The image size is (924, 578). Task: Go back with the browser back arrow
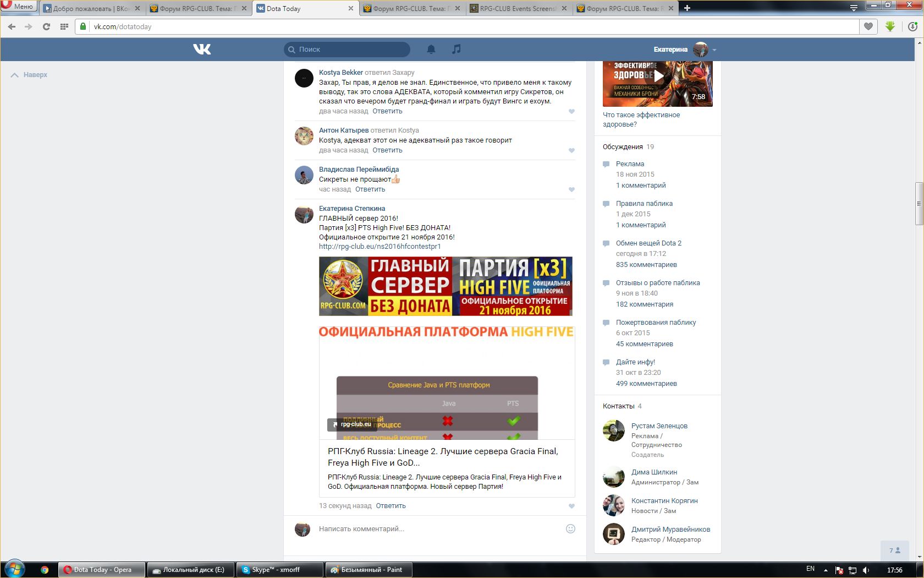click(12, 26)
